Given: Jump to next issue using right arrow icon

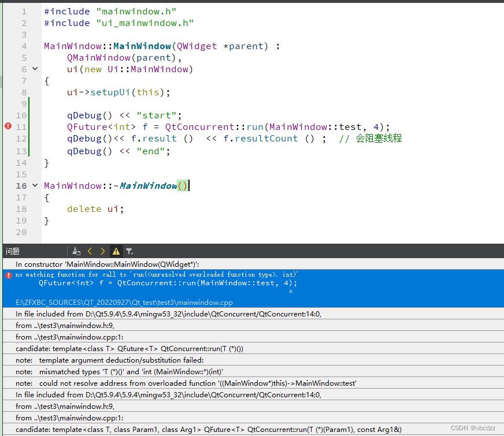Looking at the screenshot, I should click(102, 251).
